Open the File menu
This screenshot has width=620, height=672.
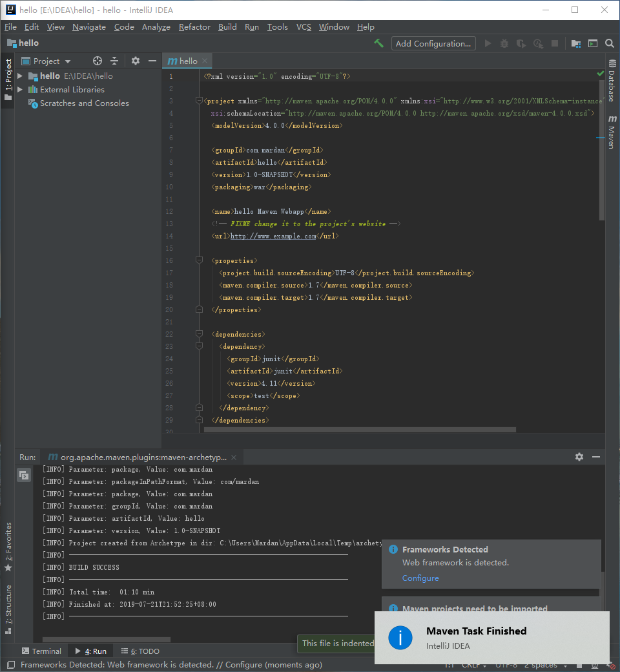point(11,27)
